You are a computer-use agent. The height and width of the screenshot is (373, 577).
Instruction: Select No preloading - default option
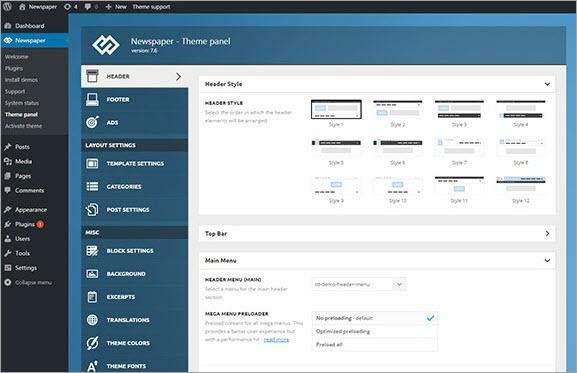point(375,318)
